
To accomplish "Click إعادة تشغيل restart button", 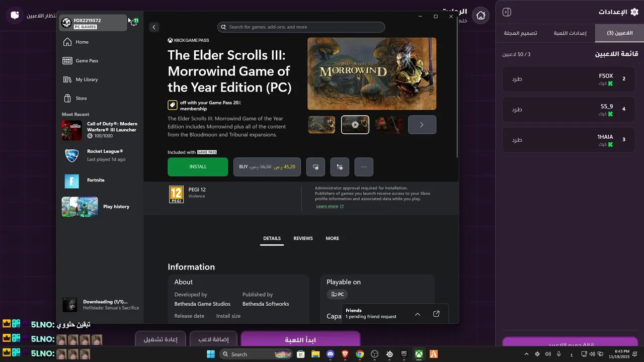I will 160,339.
